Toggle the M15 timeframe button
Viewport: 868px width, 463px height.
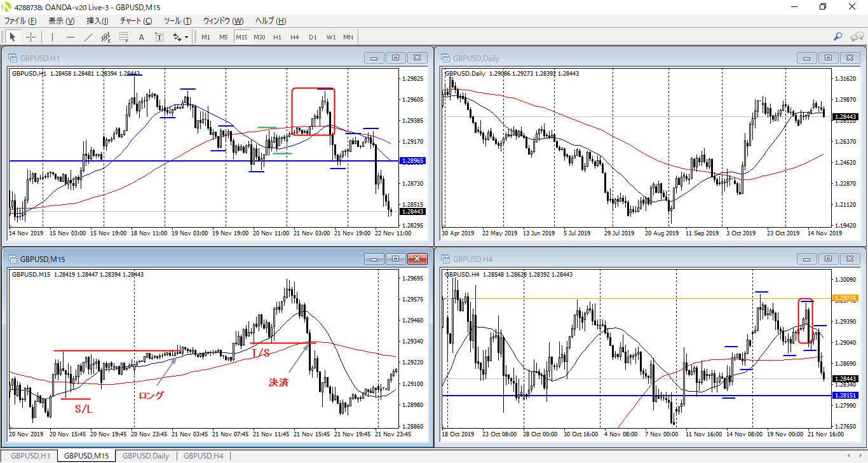click(x=241, y=37)
